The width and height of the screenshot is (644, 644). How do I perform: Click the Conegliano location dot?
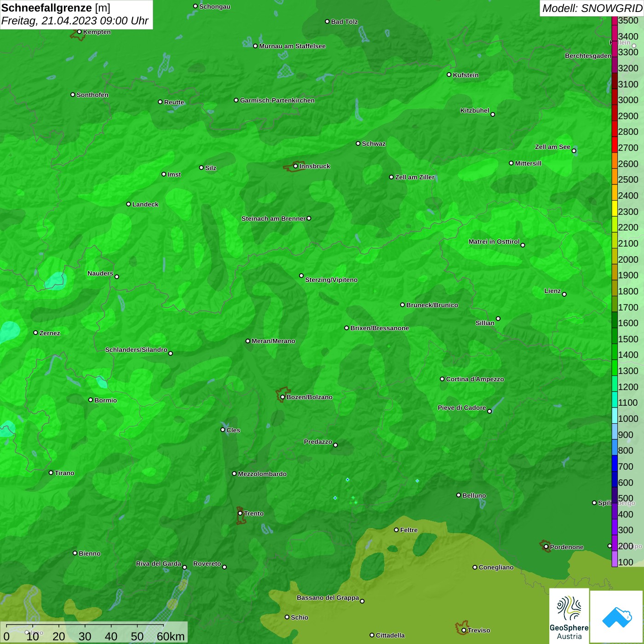point(475,567)
